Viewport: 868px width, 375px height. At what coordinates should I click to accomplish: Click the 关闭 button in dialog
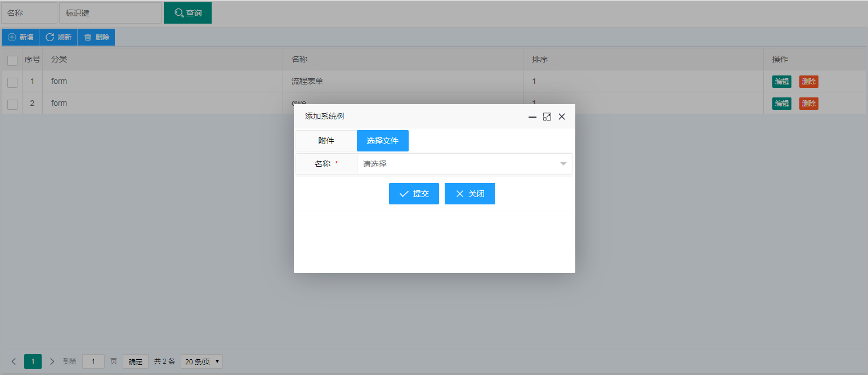tap(469, 194)
